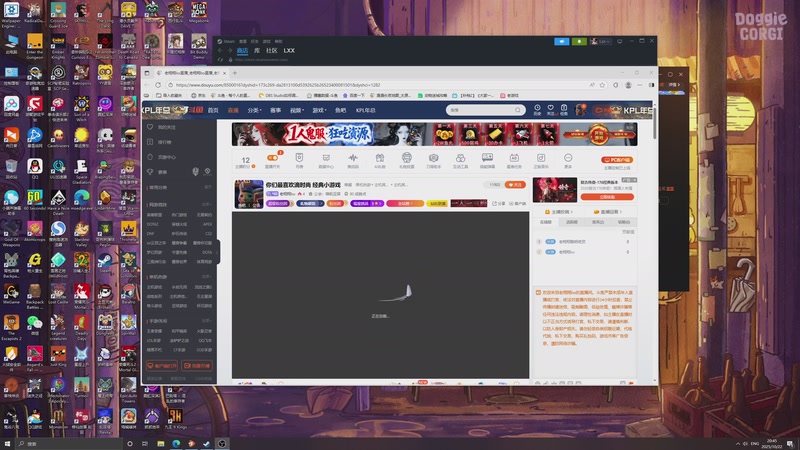Image resolution: width=800 pixels, height=450 pixels.
Task: Click the browser refresh icon
Action: tap(158, 85)
